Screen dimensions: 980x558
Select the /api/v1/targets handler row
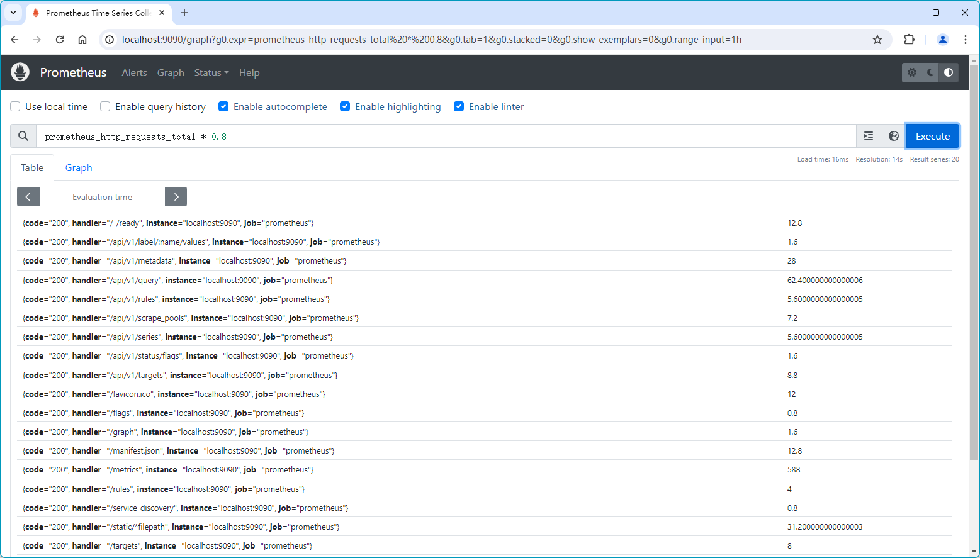point(484,375)
